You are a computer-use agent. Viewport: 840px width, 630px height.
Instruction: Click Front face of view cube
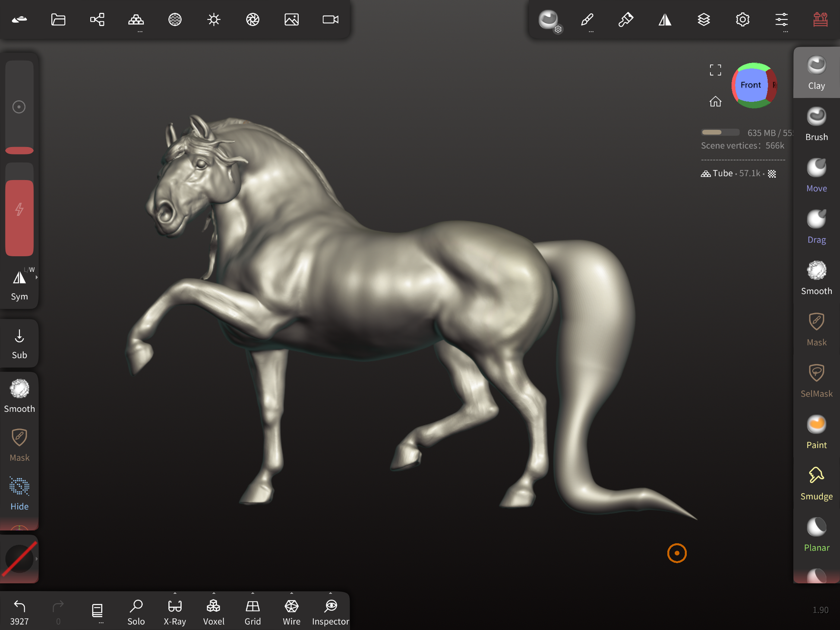point(750,85)
